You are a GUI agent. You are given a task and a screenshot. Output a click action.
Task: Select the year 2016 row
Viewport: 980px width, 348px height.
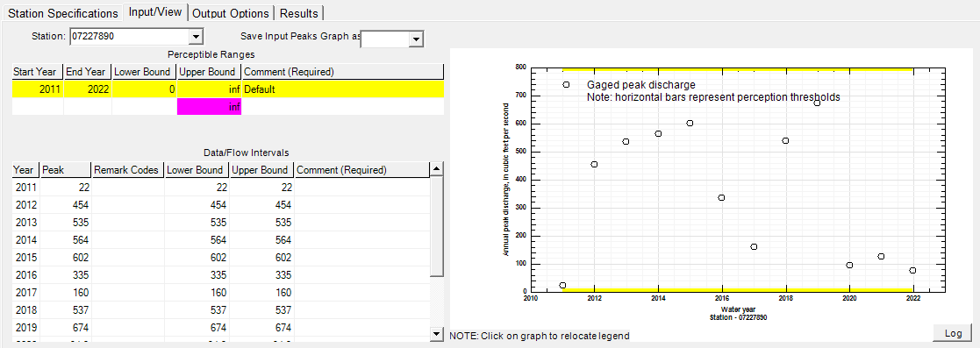tap(221, 274)
